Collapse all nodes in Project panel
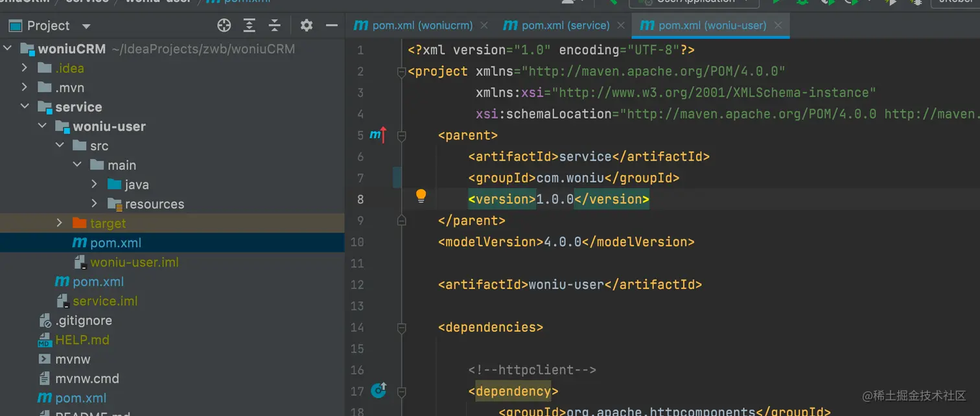 pos(275,25)
